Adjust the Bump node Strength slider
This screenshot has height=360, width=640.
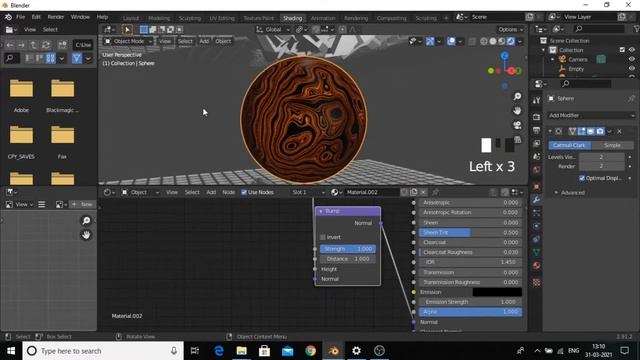pyautogui.click(x=348, y=249)
